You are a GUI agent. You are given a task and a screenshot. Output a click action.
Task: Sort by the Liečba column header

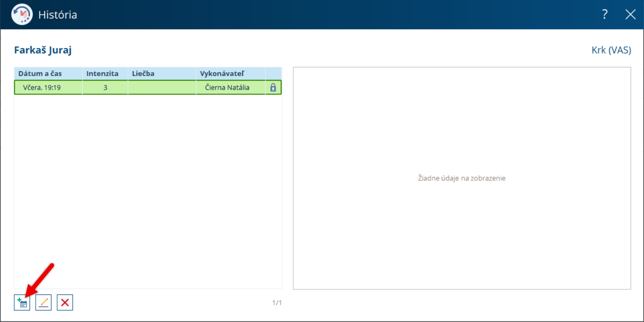pyautogui.click(x=162, y=73)
